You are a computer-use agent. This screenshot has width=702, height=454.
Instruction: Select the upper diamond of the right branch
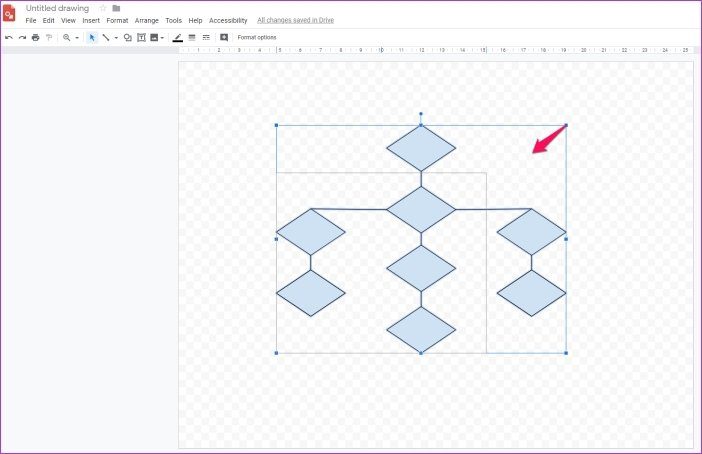point(531,232)
